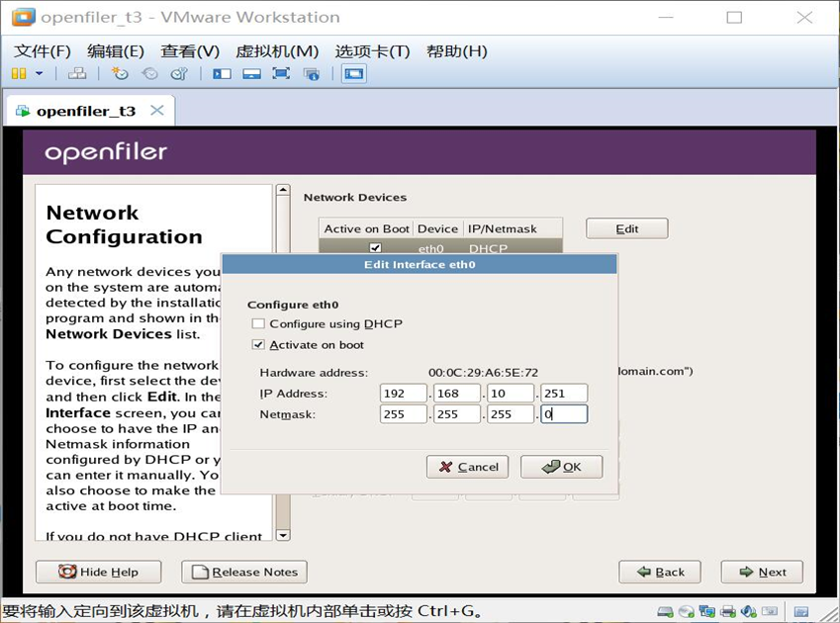Enable Configure using DHCP checkbox
Viewport: 840px width, 623px height.
tap(258, 323)
